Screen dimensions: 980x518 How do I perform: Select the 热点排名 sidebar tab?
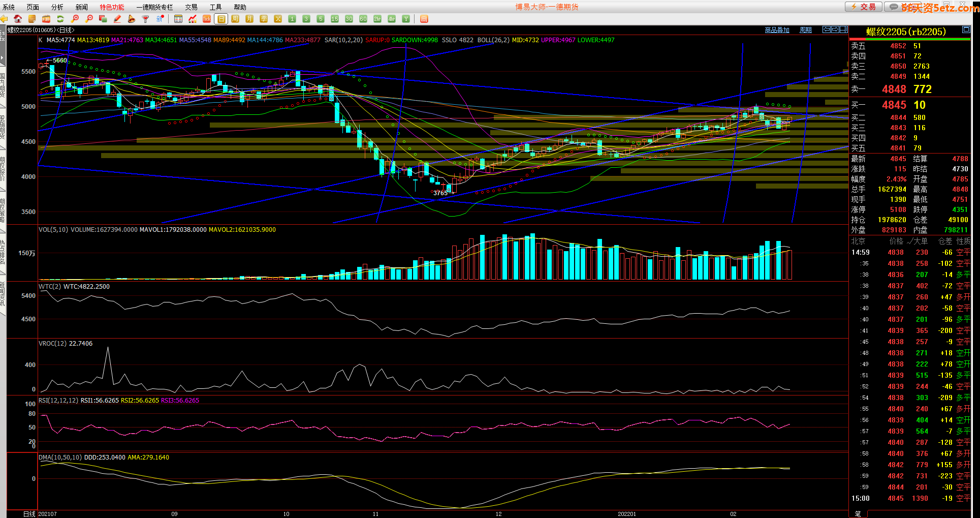pos(3,252)
